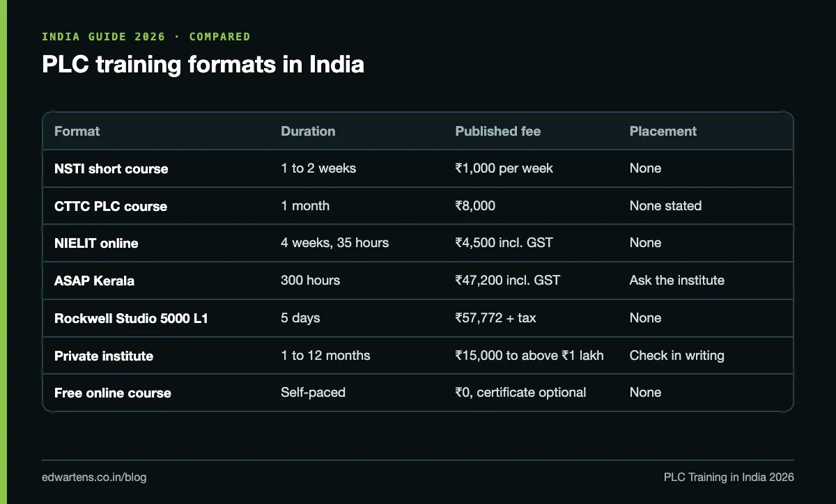Click the '1 to 2 weeks' duration cell
836x504 pixels.
(x=318, y=168)
